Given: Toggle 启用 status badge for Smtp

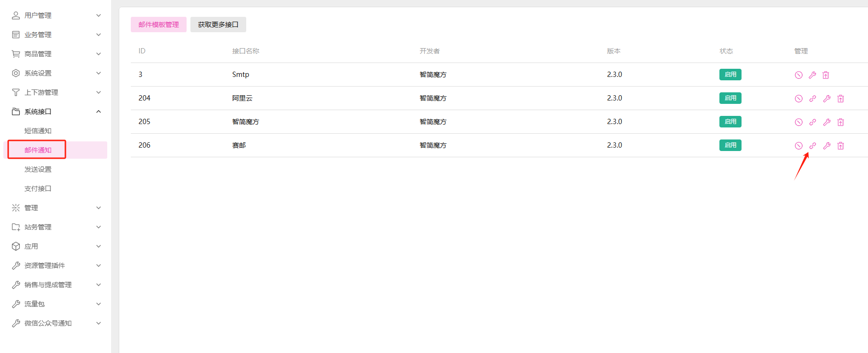Looking at the screenshot, I should point(730,75).
